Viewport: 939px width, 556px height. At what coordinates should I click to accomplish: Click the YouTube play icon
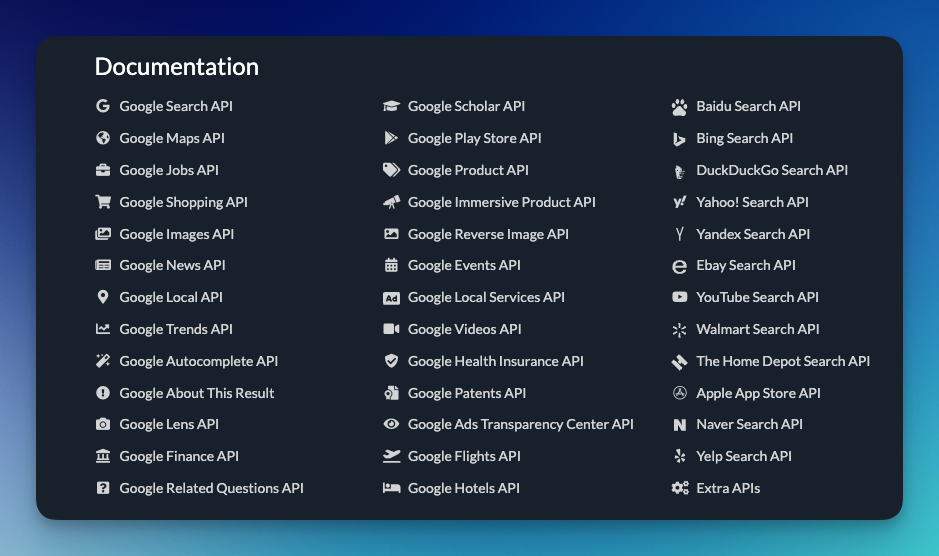[x=680, y=297]
